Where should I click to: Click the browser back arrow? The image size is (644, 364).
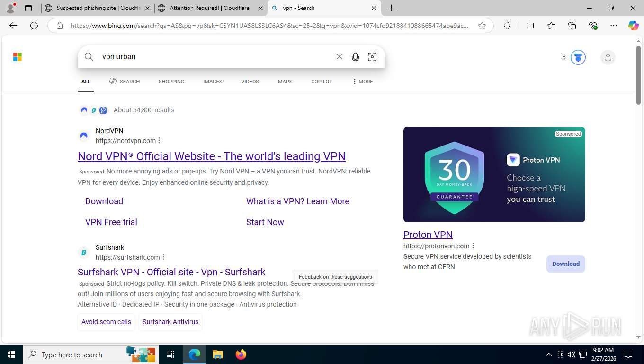(13, 26)
